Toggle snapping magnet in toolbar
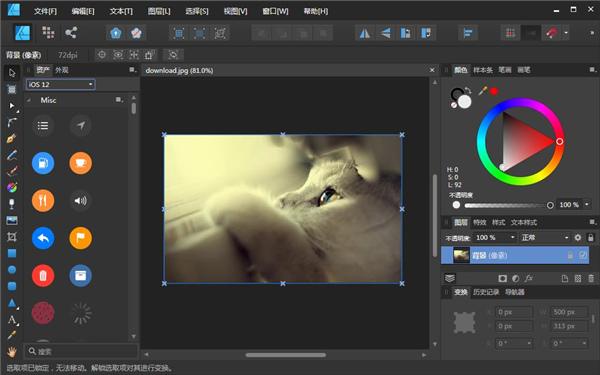 (551, 33)
